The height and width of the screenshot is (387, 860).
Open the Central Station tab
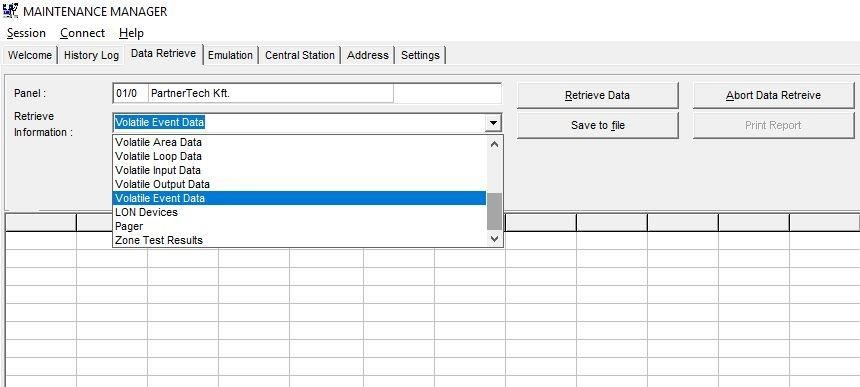(x=300, y=55)
